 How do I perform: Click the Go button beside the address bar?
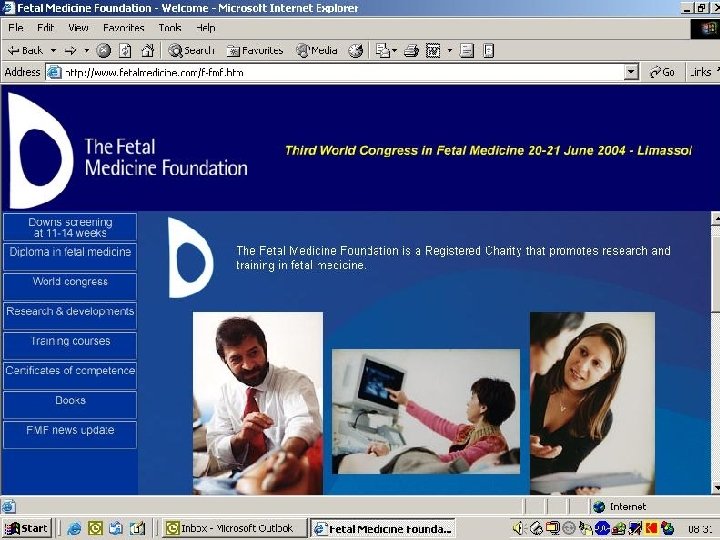pyautogui.click(x=662, y=72)
